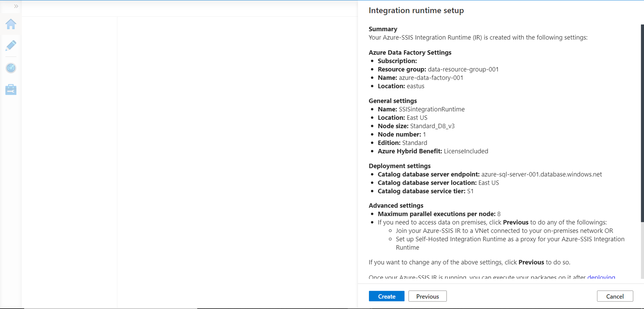The height and width of the screenshot is (309, 644).
Task: Click the Standard_D8_v3 node size value
Action: click(x=432, y=126)
